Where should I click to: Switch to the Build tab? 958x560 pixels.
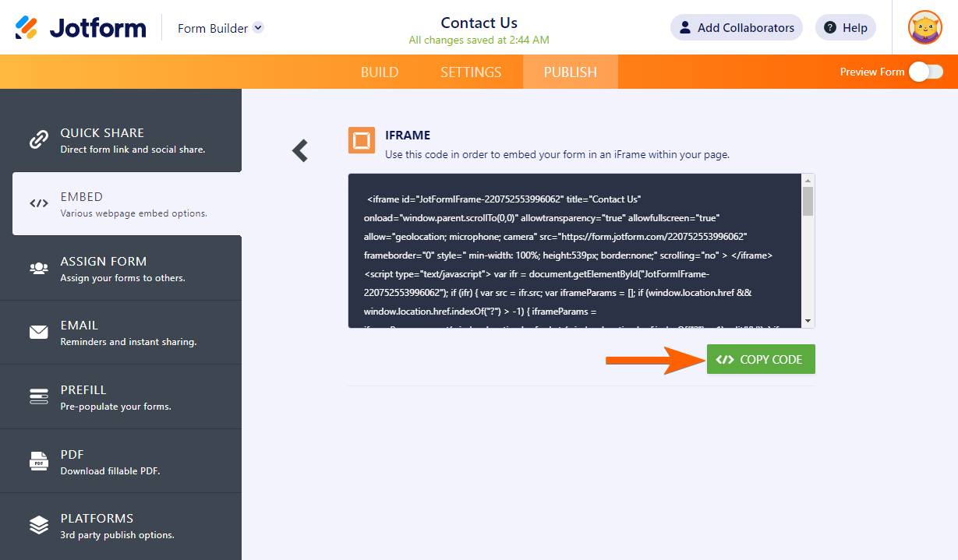[380, 72]
